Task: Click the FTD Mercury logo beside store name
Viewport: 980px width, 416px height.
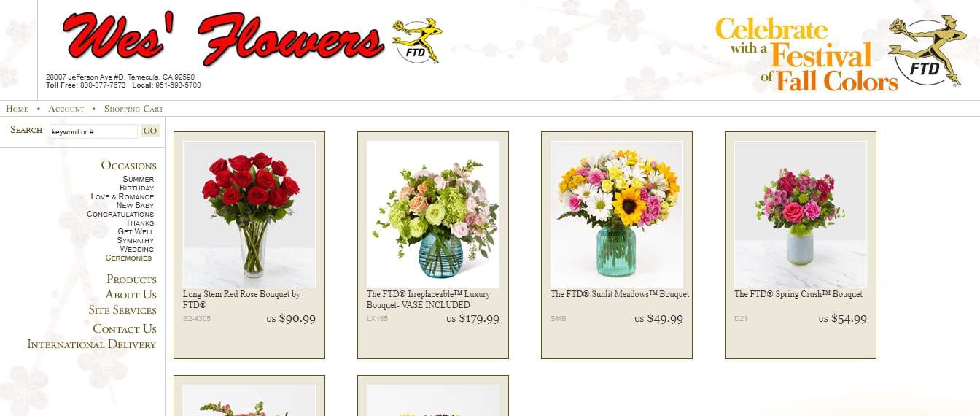Action: click(417, 41)
